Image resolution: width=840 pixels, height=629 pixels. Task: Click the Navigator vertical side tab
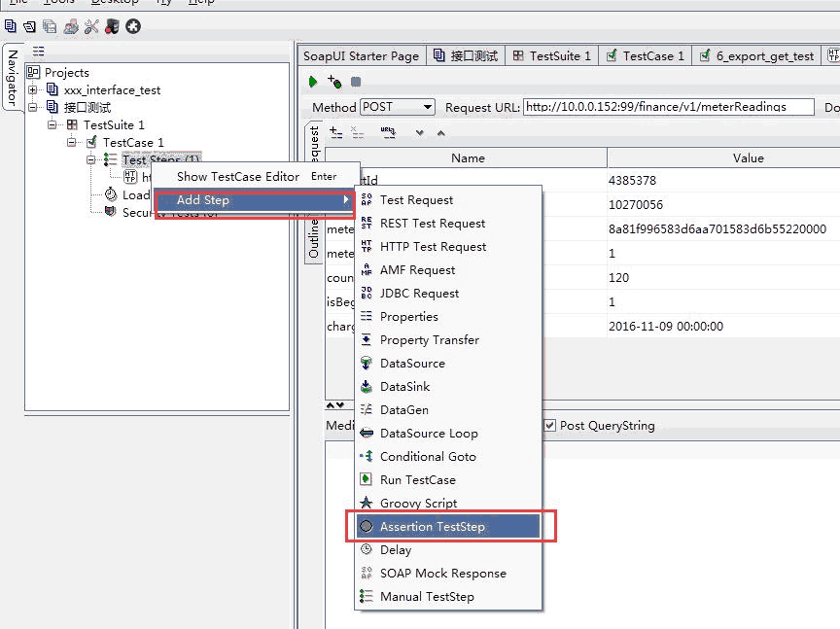pos(11,77)
